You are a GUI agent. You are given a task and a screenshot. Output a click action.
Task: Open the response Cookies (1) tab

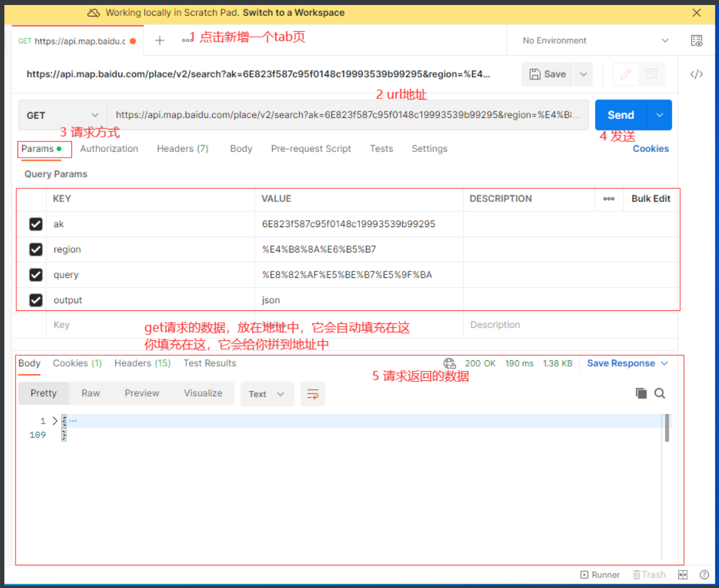(x=77, y=363)
